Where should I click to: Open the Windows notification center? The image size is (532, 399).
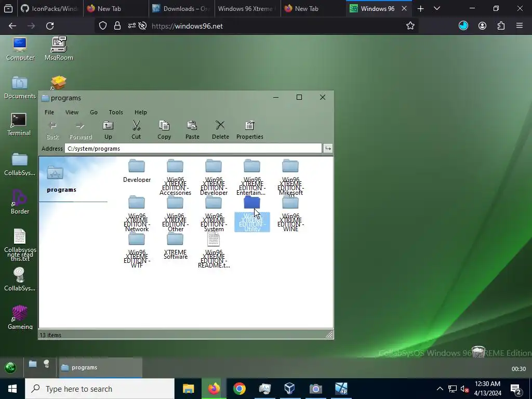point(516,389)
